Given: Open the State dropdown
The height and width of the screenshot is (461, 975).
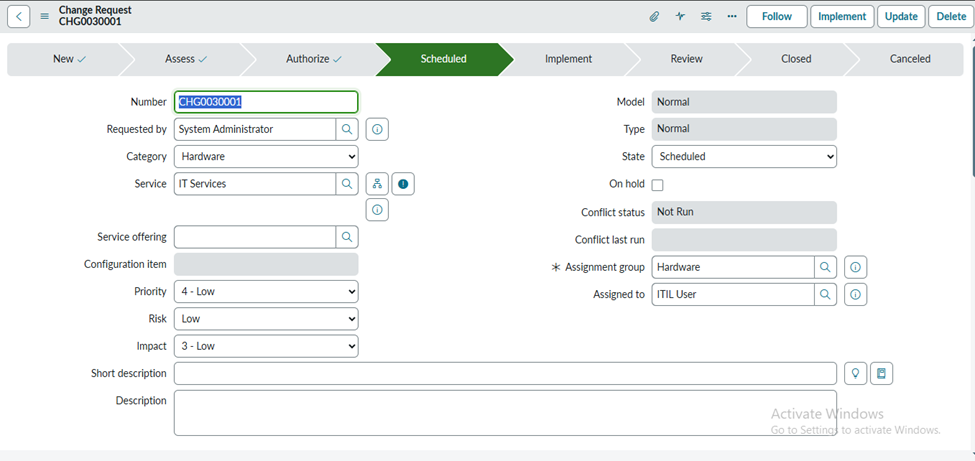Looking at the screenshot, I should 744,157.
